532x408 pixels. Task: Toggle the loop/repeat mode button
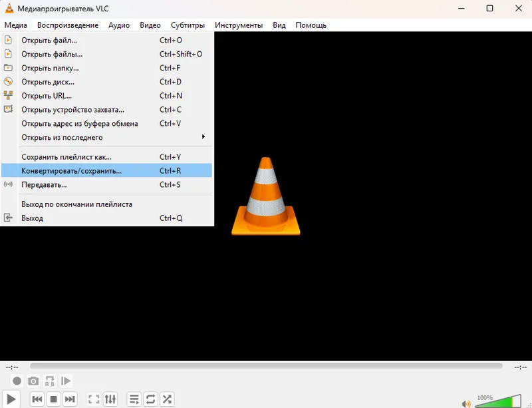(x=150, y=399)
